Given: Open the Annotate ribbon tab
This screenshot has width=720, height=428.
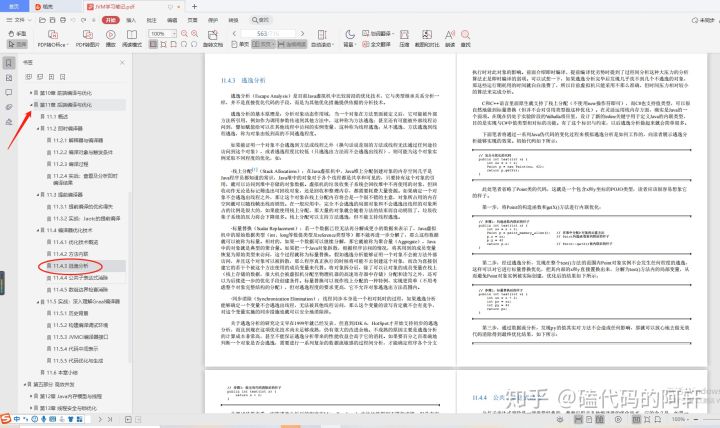Looking at the screenshot, I should tap(152, 20).
